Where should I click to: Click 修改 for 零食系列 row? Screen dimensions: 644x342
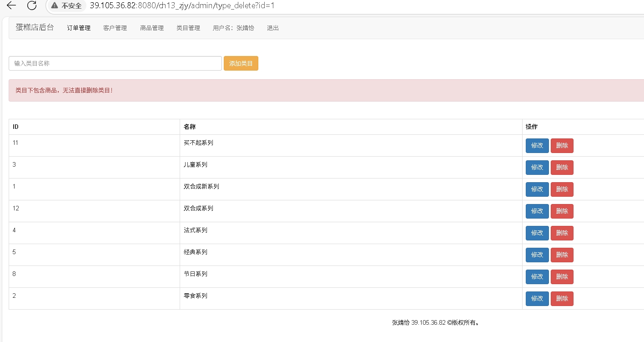click(x=537, y=299)
